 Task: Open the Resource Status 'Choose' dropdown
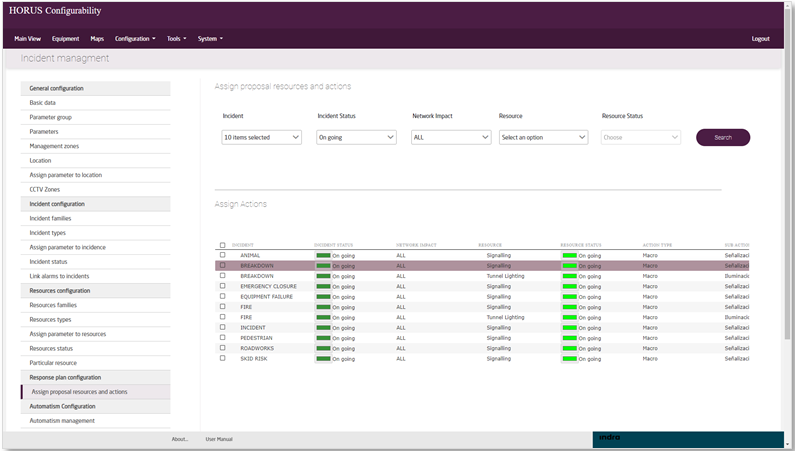[641, 137]
